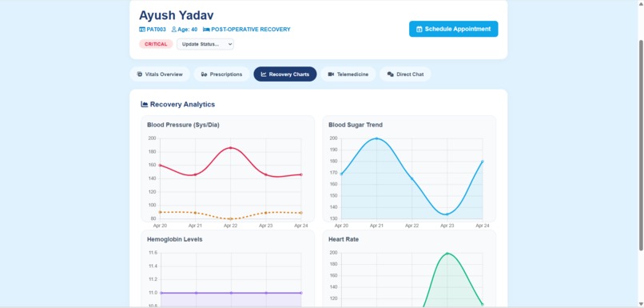
Task: Switch to the Vitals Overview tab
Action: click(160, 74)
